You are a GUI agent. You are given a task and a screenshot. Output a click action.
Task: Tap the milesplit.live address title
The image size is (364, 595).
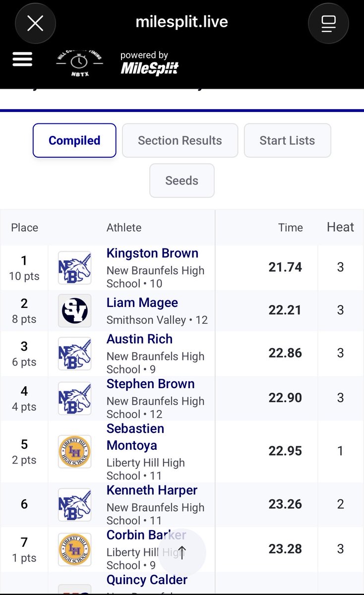182,22
